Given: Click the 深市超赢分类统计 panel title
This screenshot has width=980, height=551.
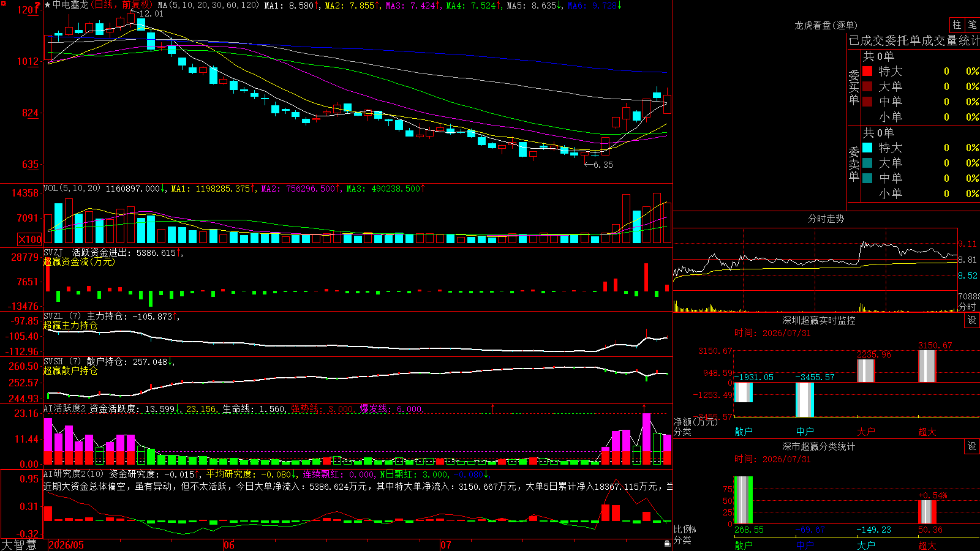Looking at the screenshot, I should point(819,446).
